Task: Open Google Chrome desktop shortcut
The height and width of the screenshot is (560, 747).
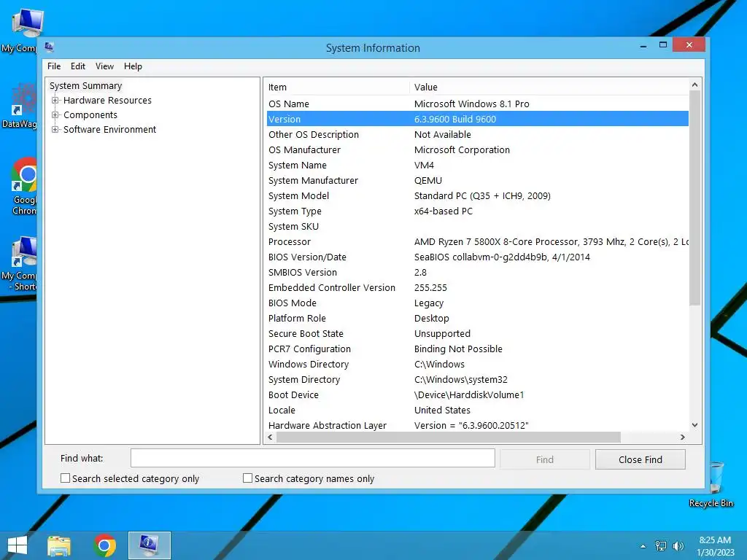Action: (24, 187)
